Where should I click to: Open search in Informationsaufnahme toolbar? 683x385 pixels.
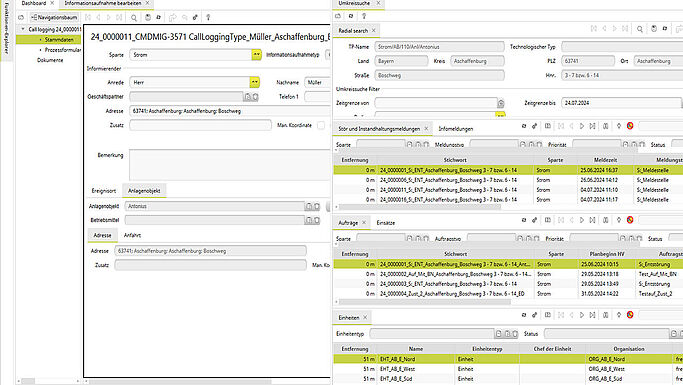pyautogui.click(x=134, y=17)
